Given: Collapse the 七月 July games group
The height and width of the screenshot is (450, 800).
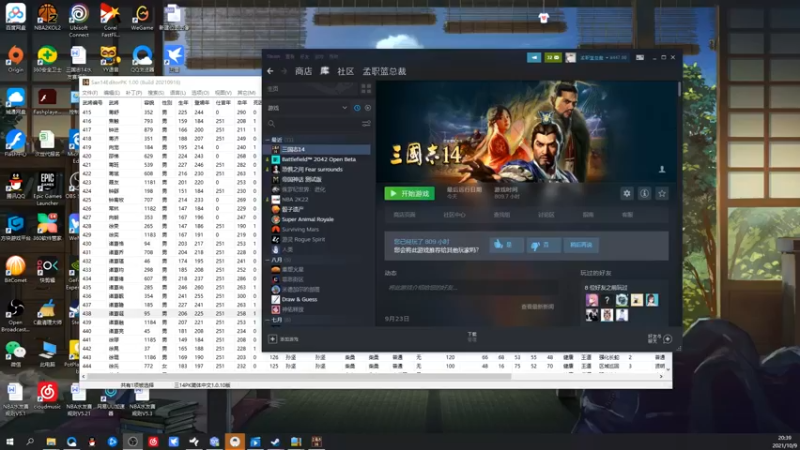Looking at the screenshot, I should pos(267,320).
